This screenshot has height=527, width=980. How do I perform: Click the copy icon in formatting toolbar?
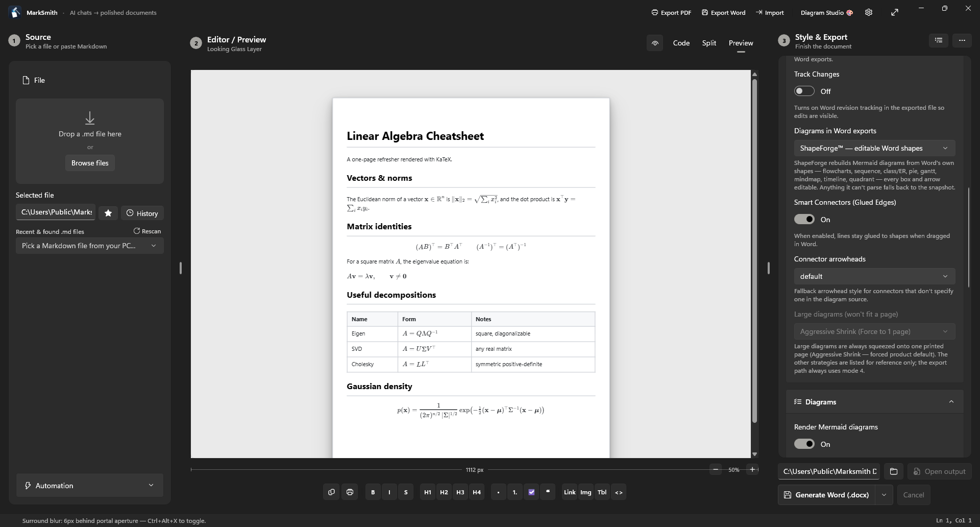(x=331, y=492)
